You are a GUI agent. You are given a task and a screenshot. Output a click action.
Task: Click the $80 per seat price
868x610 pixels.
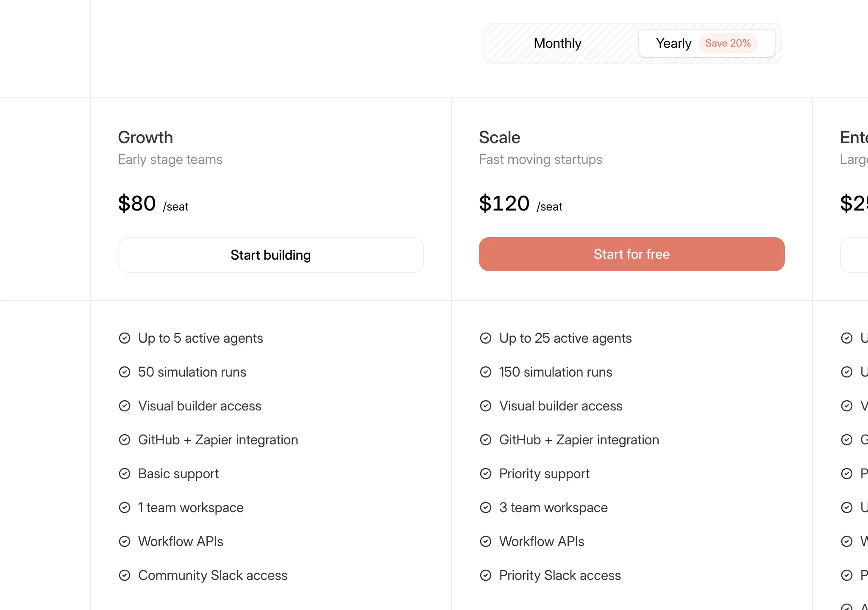coord(153,204)
